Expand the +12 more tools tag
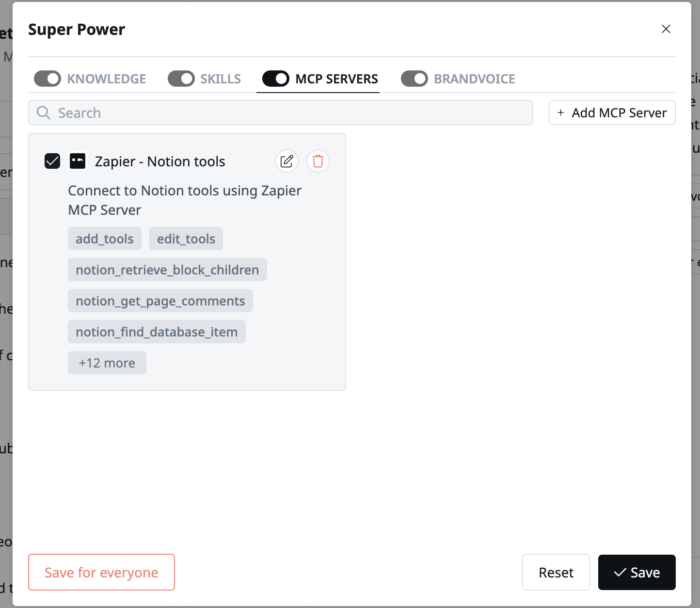Viewport: 700px width, 608px height. coord(107,363)
